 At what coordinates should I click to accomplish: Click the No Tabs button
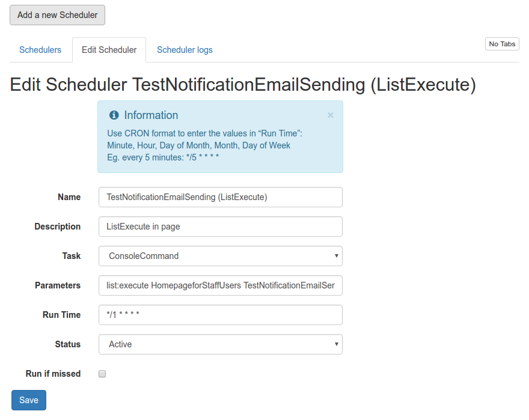(502, 44)
